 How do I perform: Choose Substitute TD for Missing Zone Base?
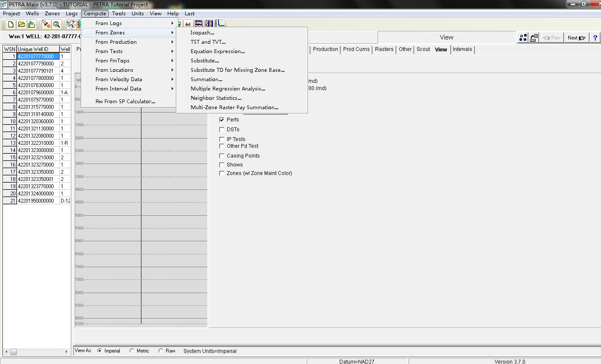tap(242, 70)
